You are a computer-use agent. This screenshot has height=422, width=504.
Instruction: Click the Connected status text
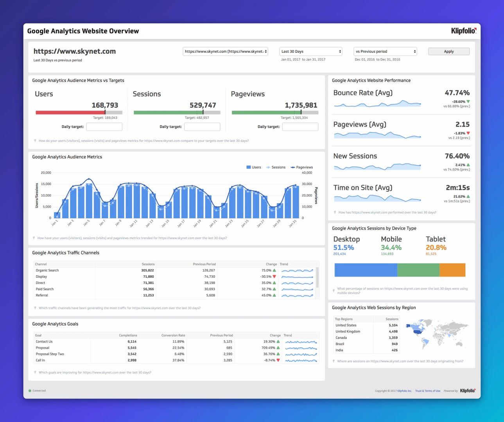(x=39, y=391)
